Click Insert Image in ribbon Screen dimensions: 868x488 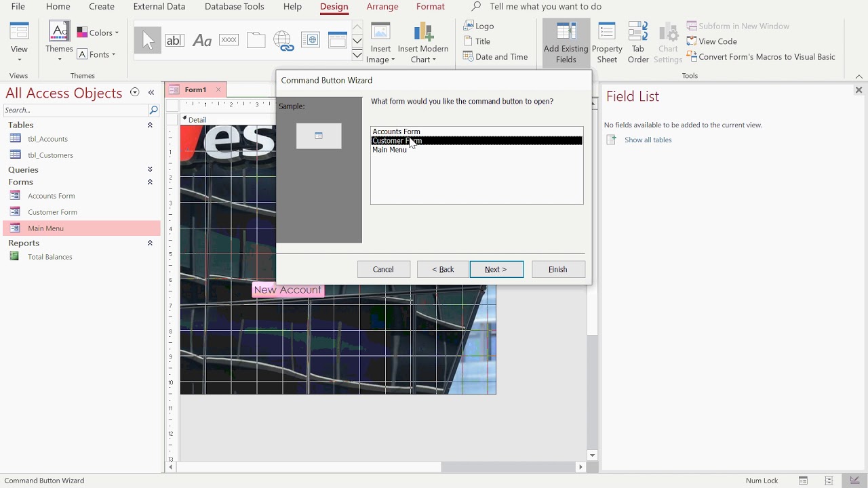click(380, 42)
